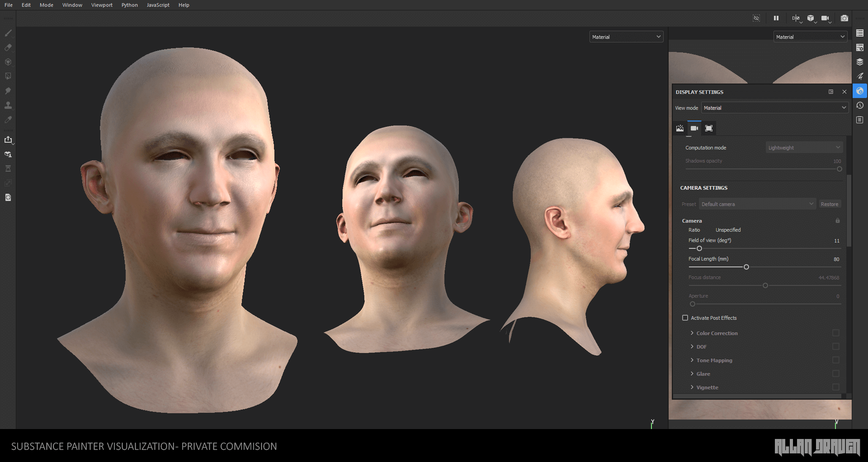Open the Layers panel icon
The image size is (868, 462).
860,62
